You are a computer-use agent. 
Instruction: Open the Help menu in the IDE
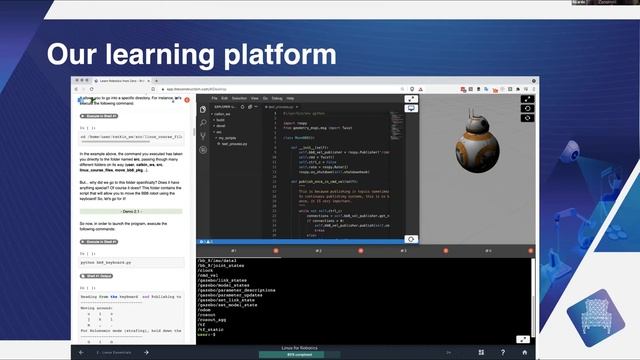(290, 98)
